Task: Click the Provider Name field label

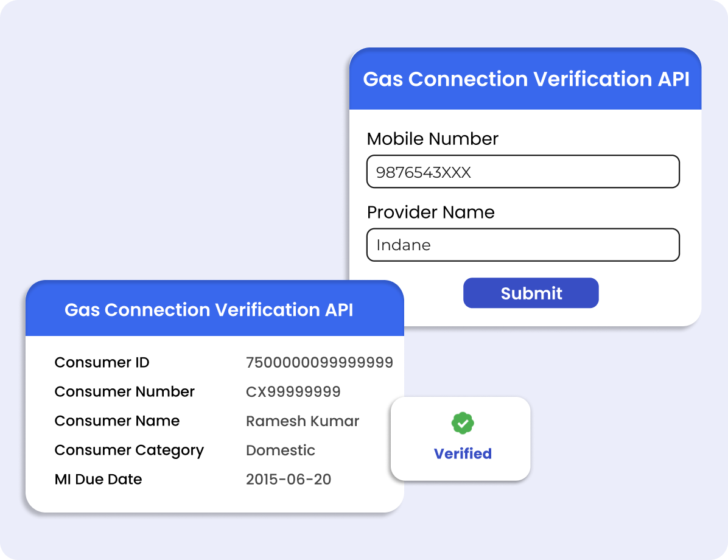Action: pos(430,212)
